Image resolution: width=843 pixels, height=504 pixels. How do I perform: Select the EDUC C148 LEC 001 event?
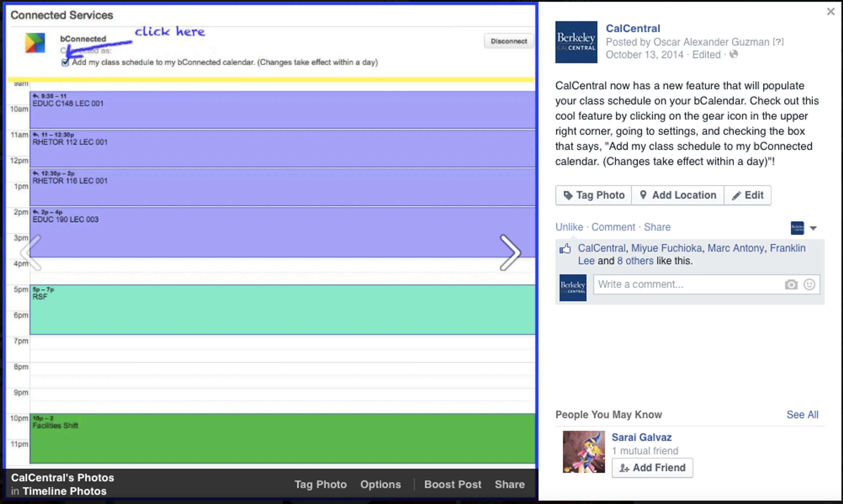tap(283, 110)
